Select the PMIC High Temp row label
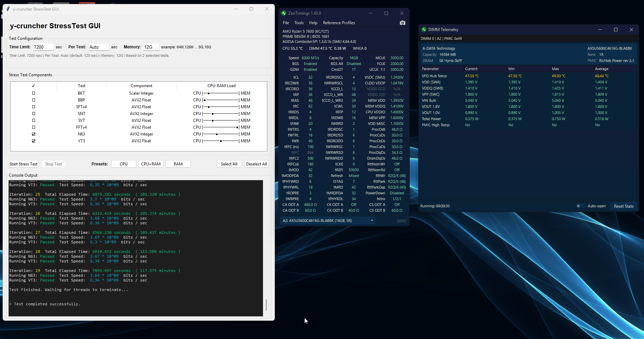Image resolution: width=644 pixels, height=339 pixels. click(436, 125)
